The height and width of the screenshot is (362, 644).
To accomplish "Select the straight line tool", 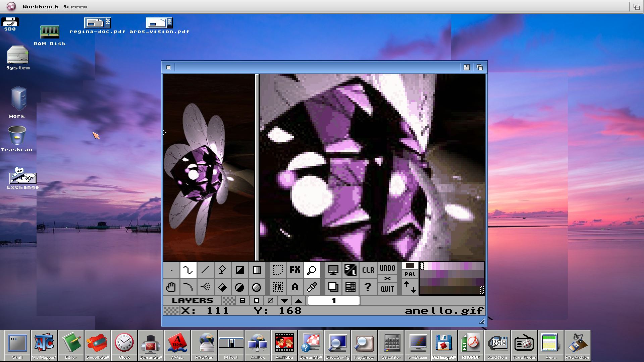I will coord(205,269).
